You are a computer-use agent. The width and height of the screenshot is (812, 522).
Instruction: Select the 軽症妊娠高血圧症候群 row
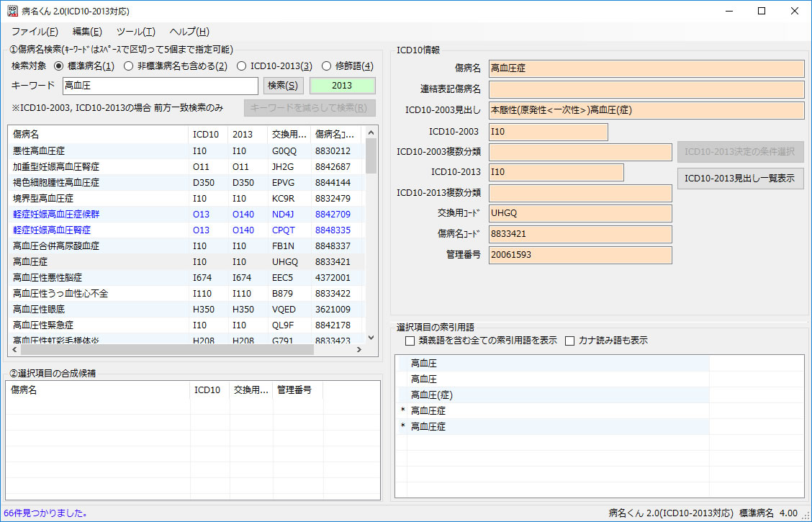[x=186, y=215]
